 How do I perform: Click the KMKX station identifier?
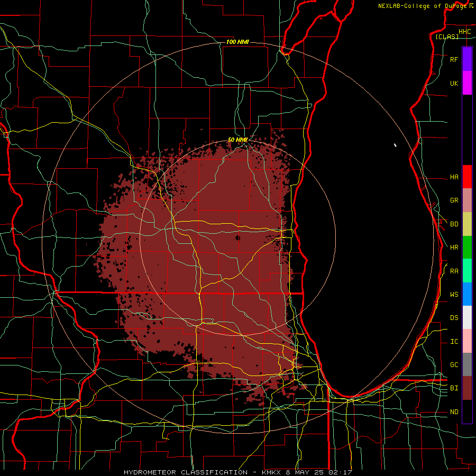click(271, 472)
